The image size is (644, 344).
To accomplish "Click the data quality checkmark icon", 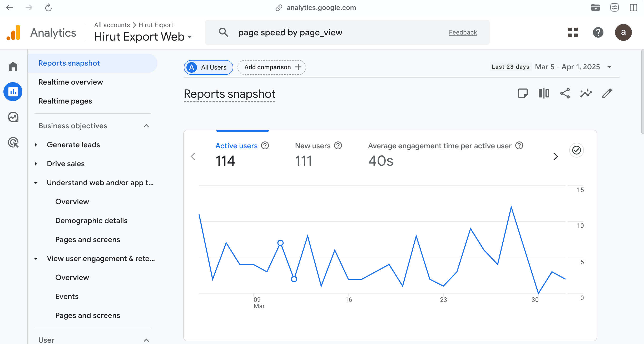I will pyautogui.click(x=577, y=150).
